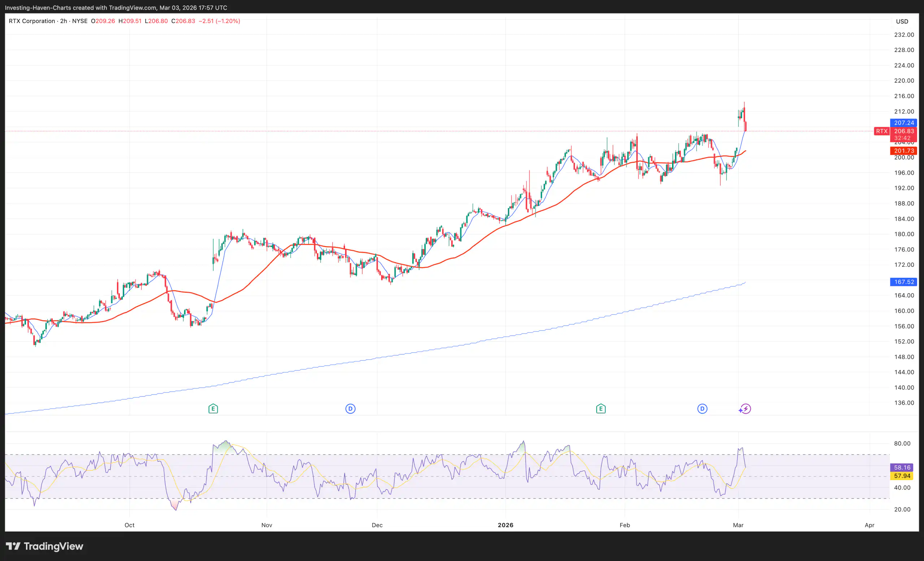Image resolution: width=924 pixels, height=561 pixels.
Task: Click the 2026 label on the time axis
Action: 506,525
